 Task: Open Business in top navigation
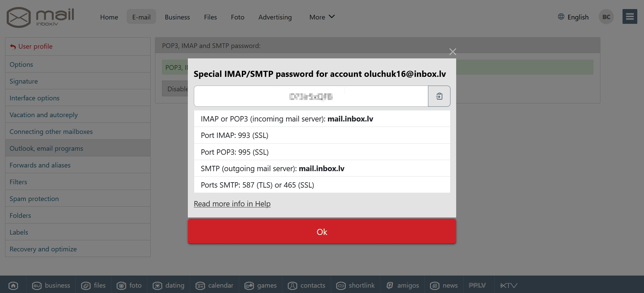pos(177,17)
